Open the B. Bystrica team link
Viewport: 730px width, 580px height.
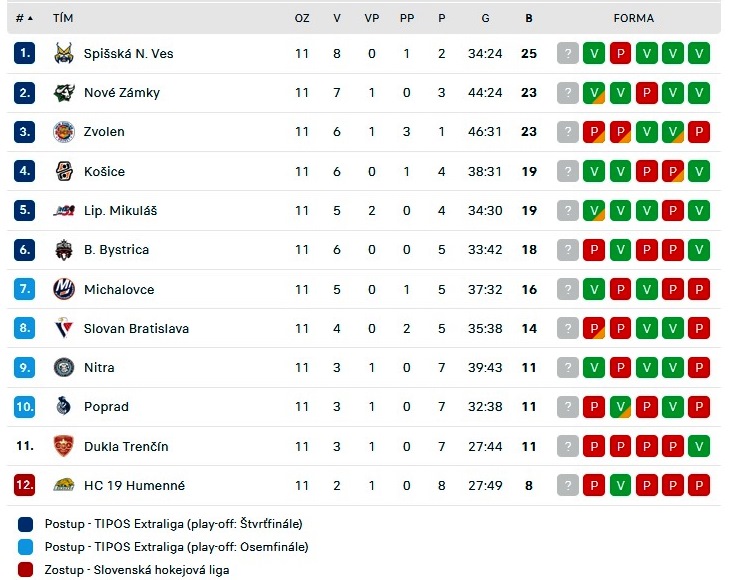click(116, 250)
